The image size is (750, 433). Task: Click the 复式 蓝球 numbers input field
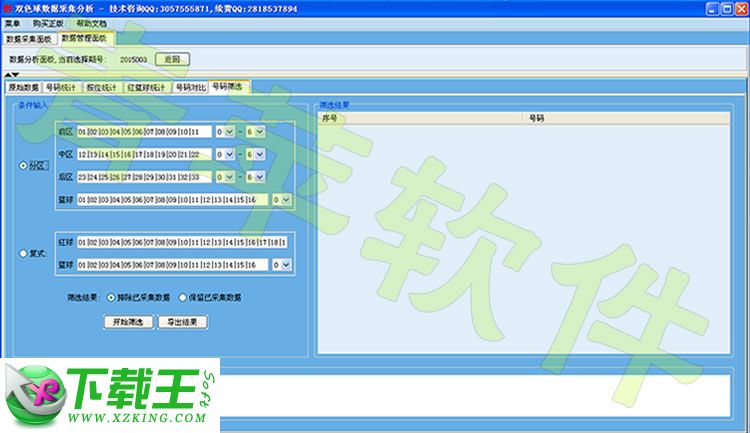(173, 265)
